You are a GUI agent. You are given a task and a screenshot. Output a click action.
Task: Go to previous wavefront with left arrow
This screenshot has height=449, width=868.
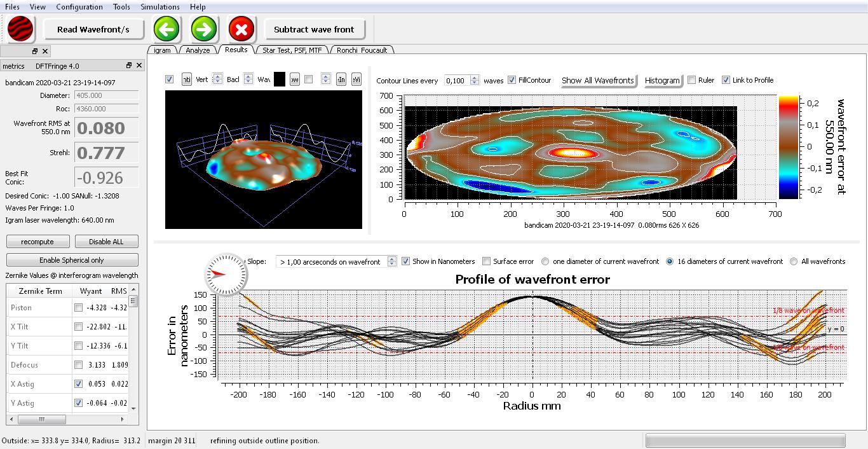point(167,29)
